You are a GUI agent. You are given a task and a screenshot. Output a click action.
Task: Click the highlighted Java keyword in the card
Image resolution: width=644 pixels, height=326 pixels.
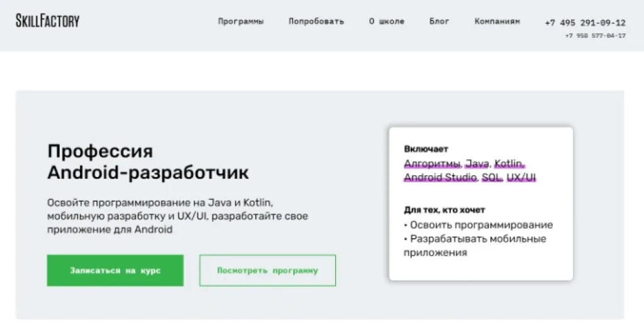478,164
